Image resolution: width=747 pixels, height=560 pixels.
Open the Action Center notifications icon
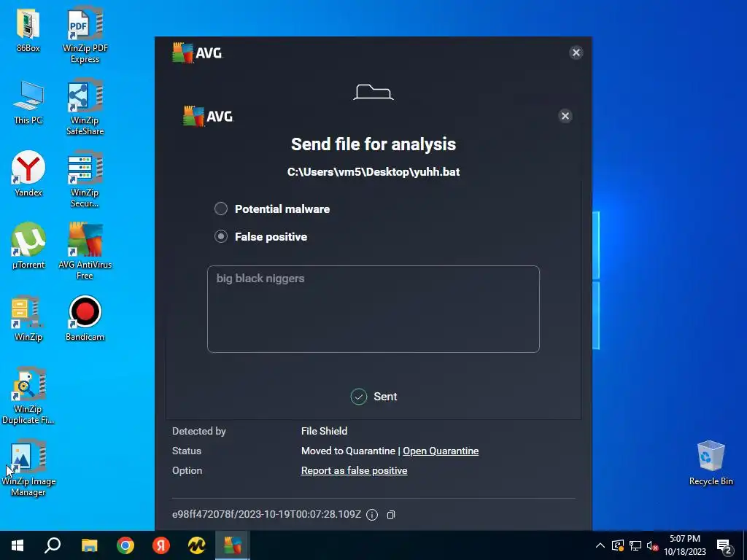[x=726, y=545]
